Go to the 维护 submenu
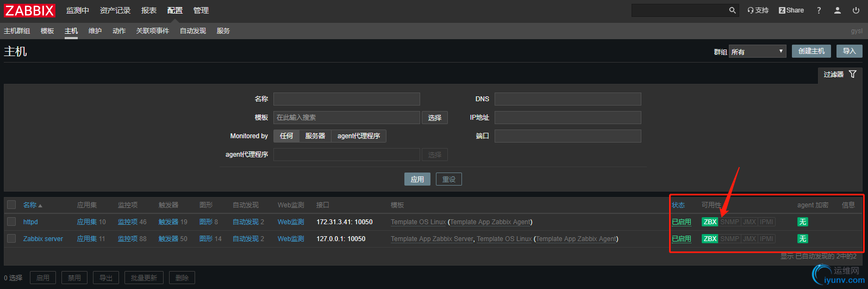The image size is (868, 289). tap(95, 31)
